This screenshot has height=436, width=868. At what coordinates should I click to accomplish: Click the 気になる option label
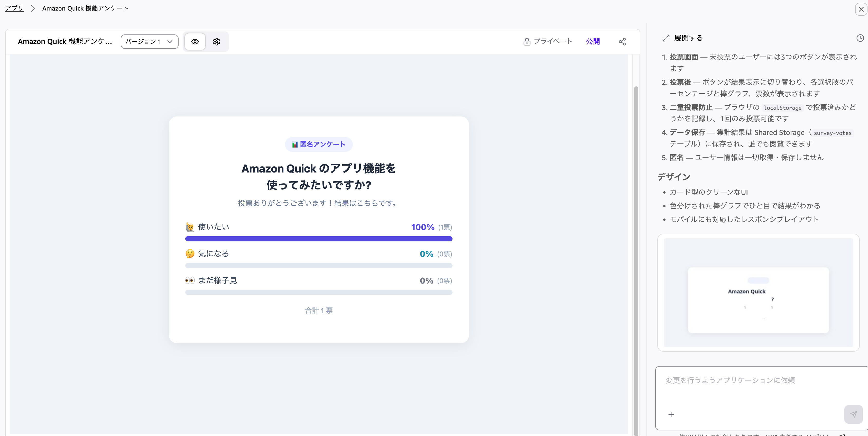pyautogui.click(x=214, y=253)
